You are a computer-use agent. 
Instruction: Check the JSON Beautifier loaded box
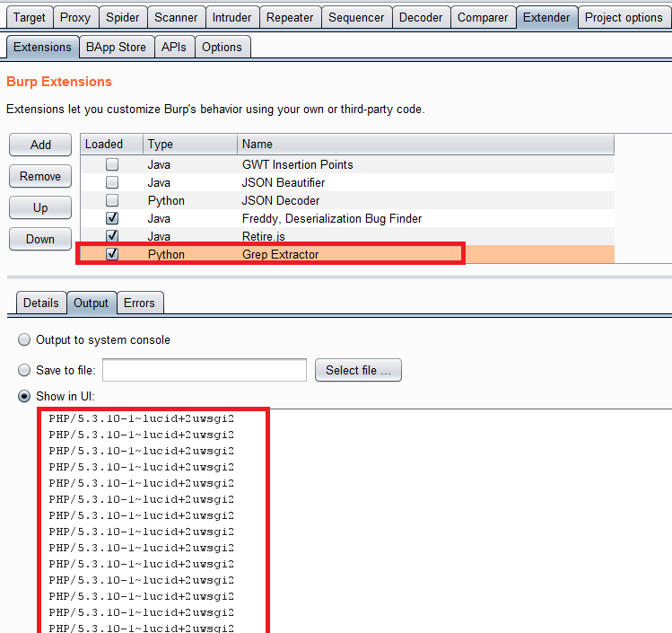(x=112, y=182)
